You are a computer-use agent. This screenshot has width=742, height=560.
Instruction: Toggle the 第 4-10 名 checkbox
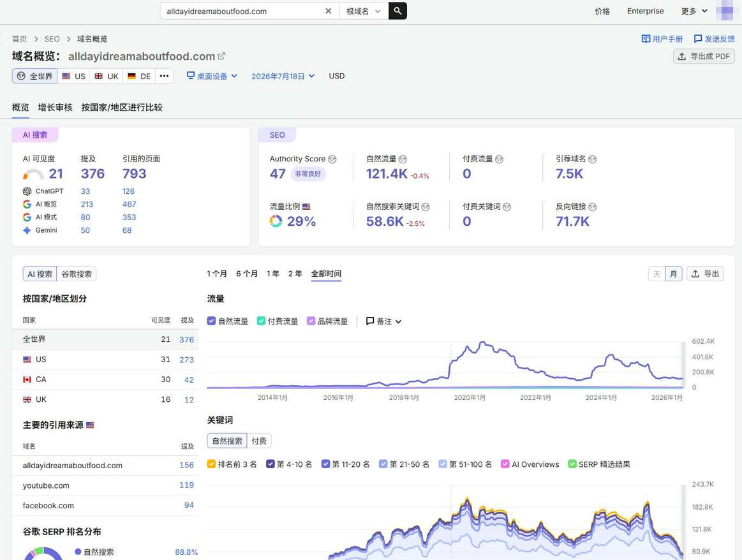click(x=271, y=464)
